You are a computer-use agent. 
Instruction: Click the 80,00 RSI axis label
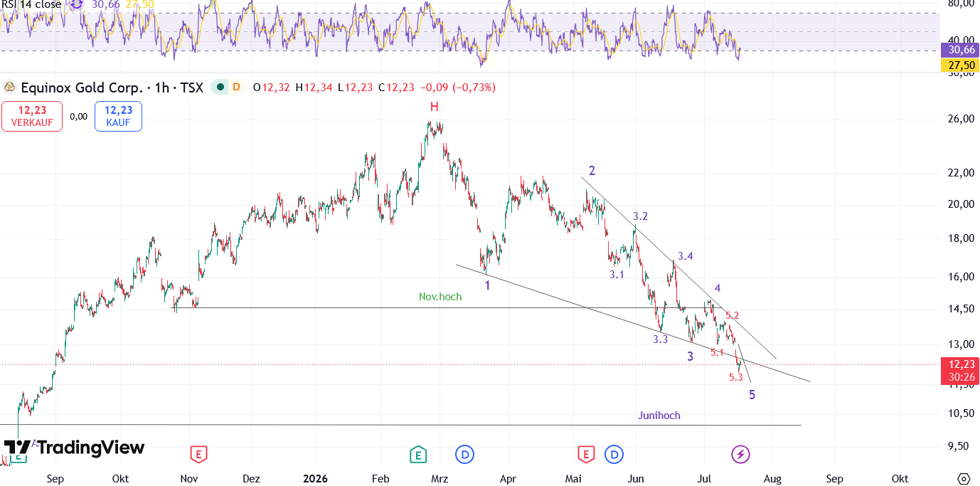coord(960,4)
